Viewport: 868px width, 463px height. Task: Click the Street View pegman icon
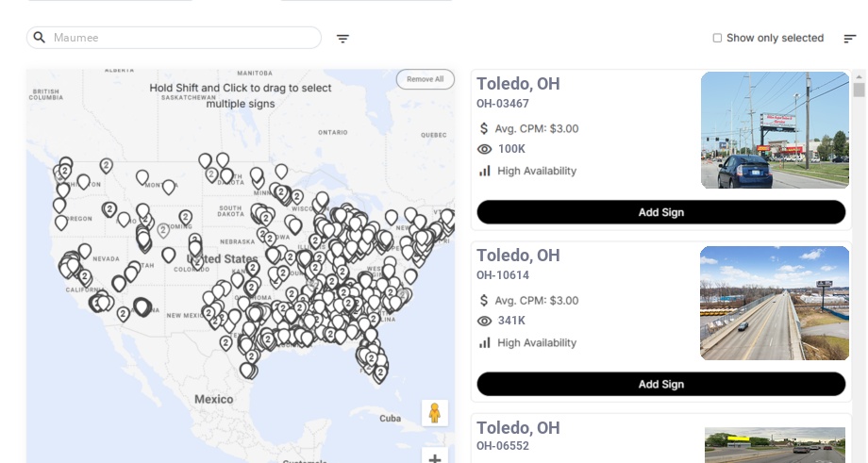pos(434,413)
